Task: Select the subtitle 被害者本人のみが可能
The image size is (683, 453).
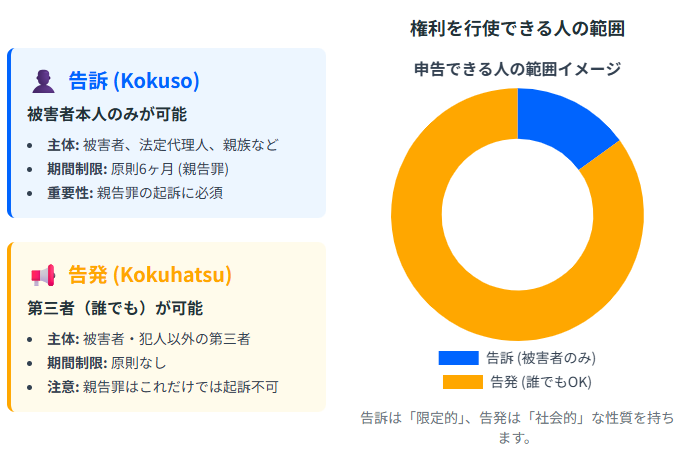Action: pyautogui.click(x=107, y=114)
